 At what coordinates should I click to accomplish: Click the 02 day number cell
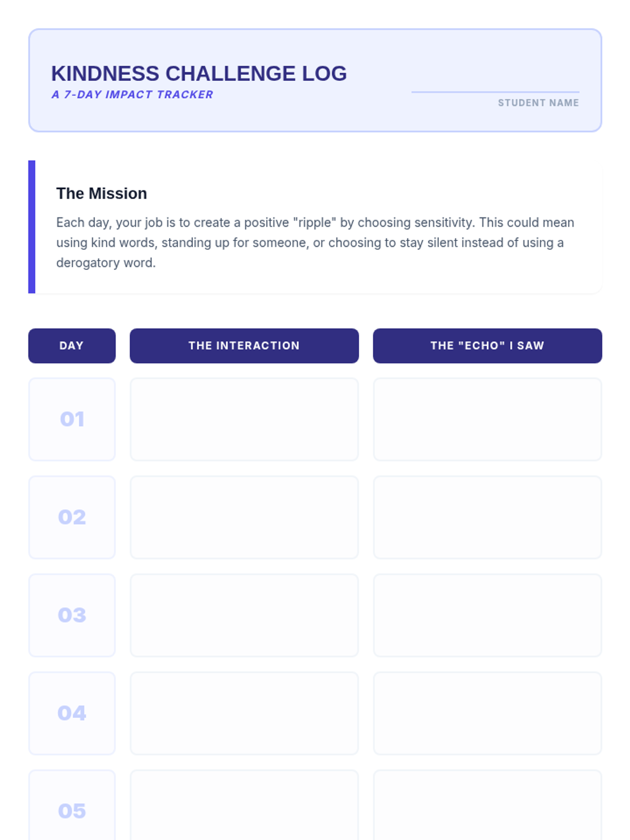click(x=72, y=517)
